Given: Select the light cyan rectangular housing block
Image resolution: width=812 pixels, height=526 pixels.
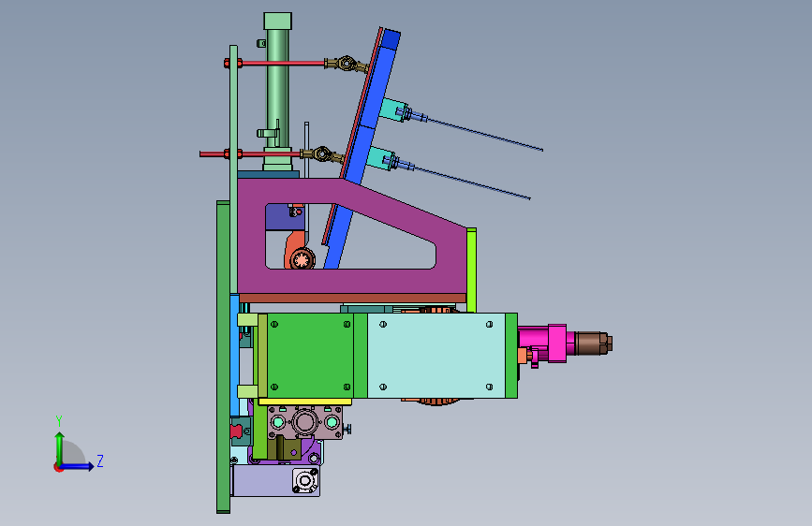Looking at the screenshot, I should pos(436,355).
